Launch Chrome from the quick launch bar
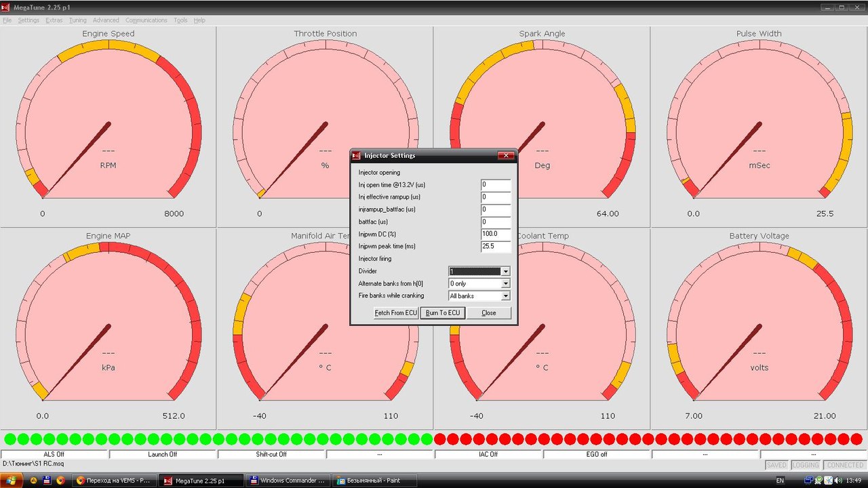Image resolution: width=868 pixels, height=488 pixels. pyautogui.click(x=60, y=481)
